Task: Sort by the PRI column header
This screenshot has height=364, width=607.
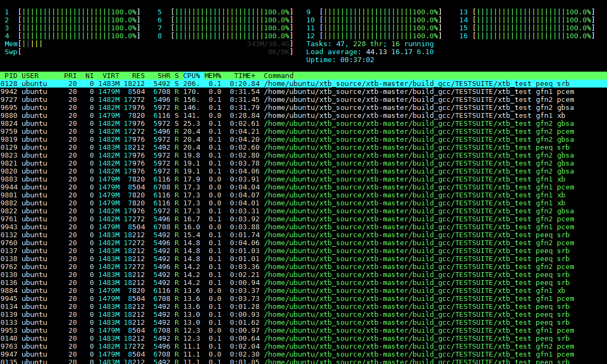Action: pos(70,76)
